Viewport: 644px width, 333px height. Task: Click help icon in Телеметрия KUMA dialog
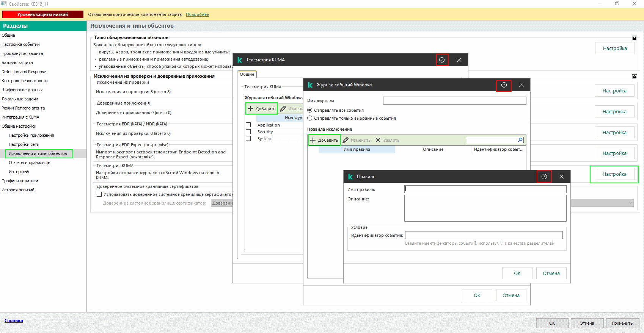442,60
